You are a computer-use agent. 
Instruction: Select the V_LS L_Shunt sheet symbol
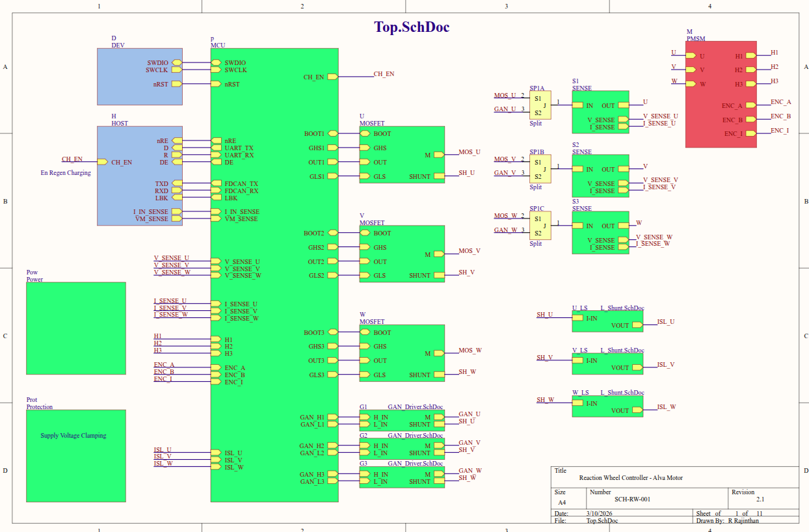[x=607, y=364]
